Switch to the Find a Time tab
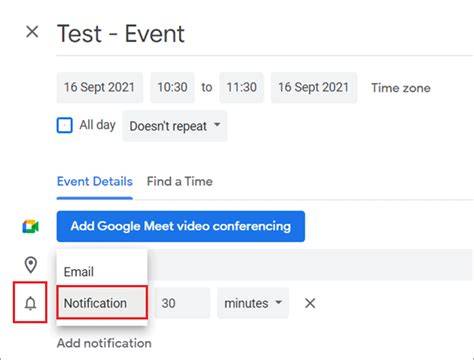 (180, 182)
